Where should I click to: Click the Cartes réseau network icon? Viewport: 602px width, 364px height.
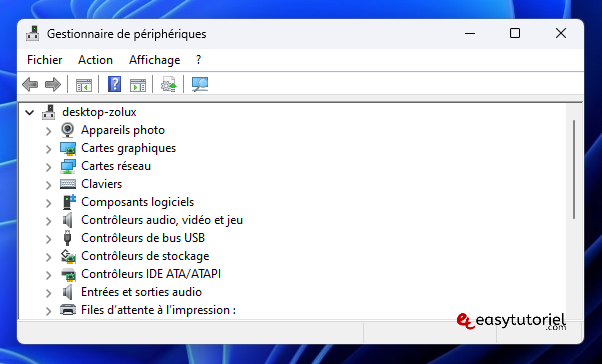click(68, 166)
